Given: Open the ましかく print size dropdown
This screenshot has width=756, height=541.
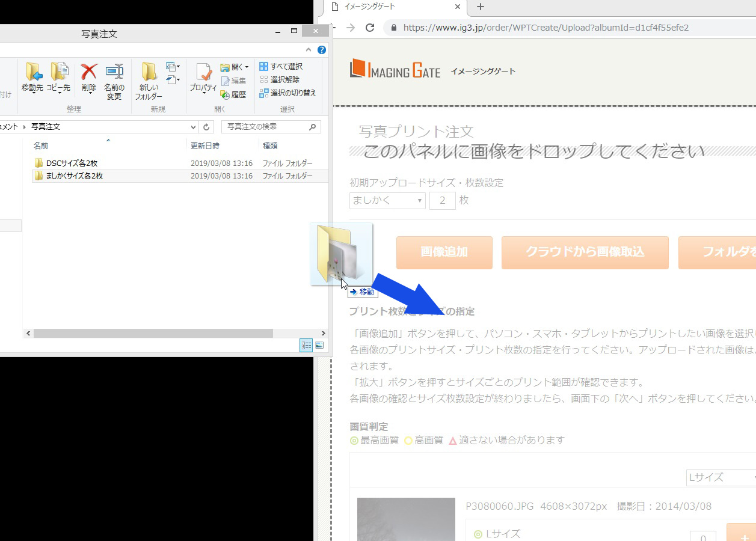Looking at the screenshot, I should point(387,200).
